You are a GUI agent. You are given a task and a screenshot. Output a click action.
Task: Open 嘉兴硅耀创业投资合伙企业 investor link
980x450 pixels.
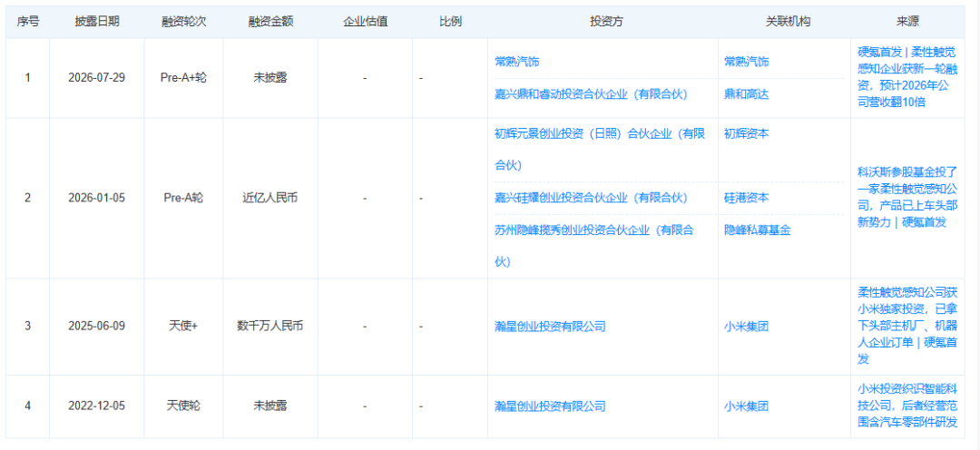(591, 198)
